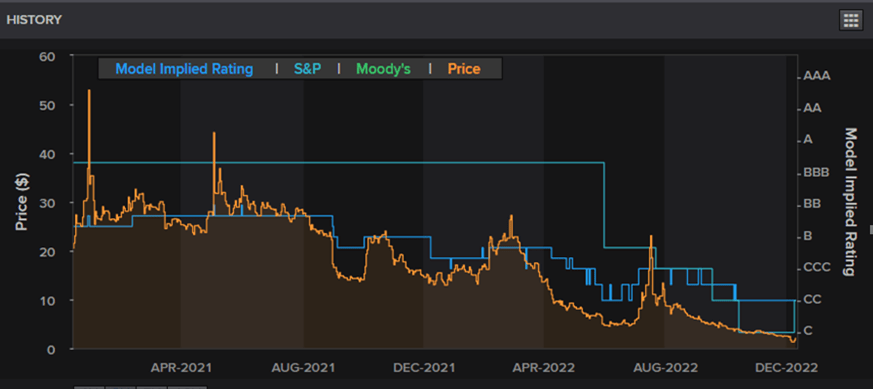873x389 pixels.
Task: Click the small collapse handle at right edge
Action: [x=871, y=229]
